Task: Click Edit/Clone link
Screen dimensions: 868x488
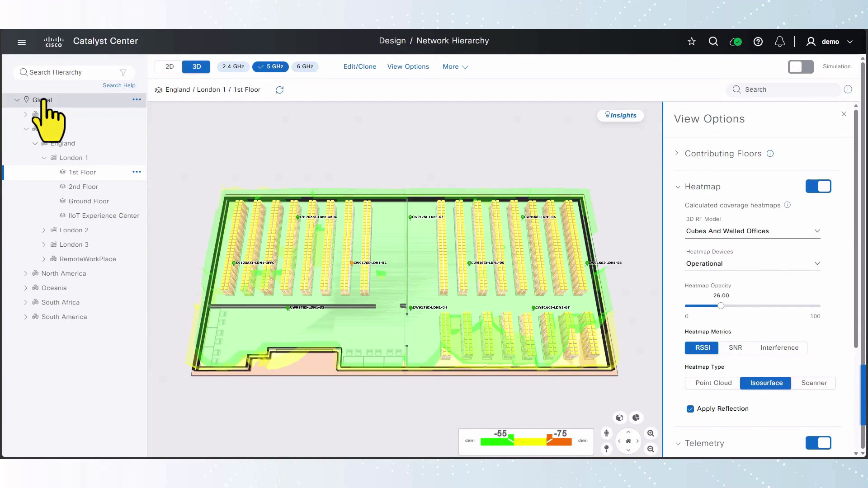Action: point(359,67)
